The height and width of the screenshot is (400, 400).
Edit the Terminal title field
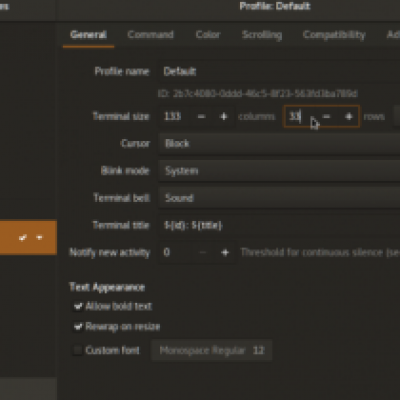pos(279,225)
